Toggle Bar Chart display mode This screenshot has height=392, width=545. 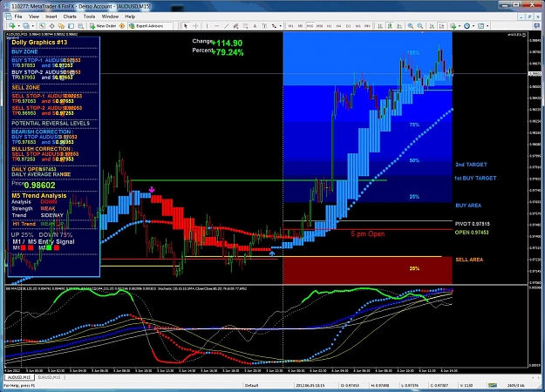380,25
